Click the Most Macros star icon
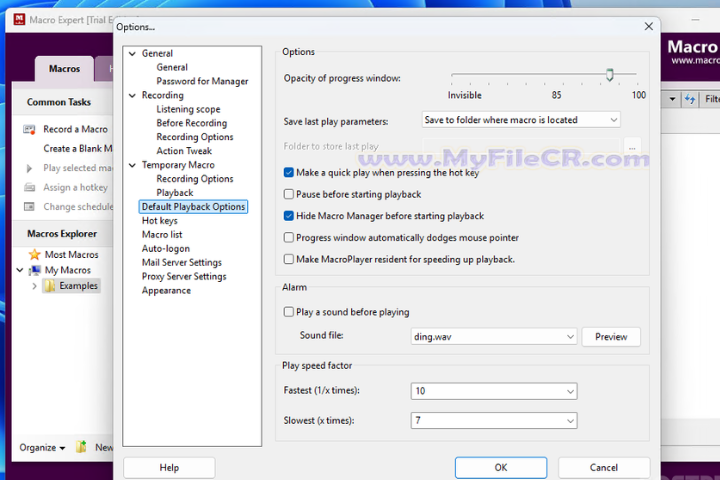The width and height of the screenshot is (720, 480). 34,254
